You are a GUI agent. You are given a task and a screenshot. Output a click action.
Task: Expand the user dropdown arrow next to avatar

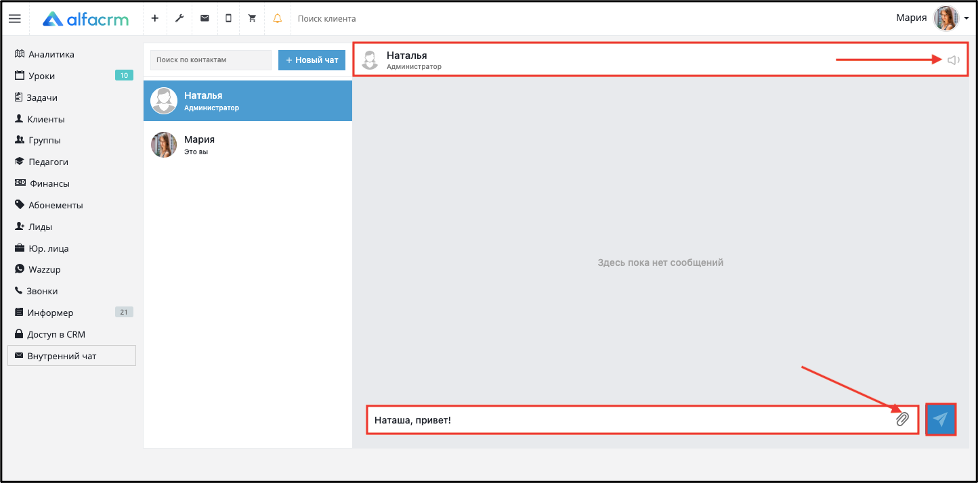967,19
